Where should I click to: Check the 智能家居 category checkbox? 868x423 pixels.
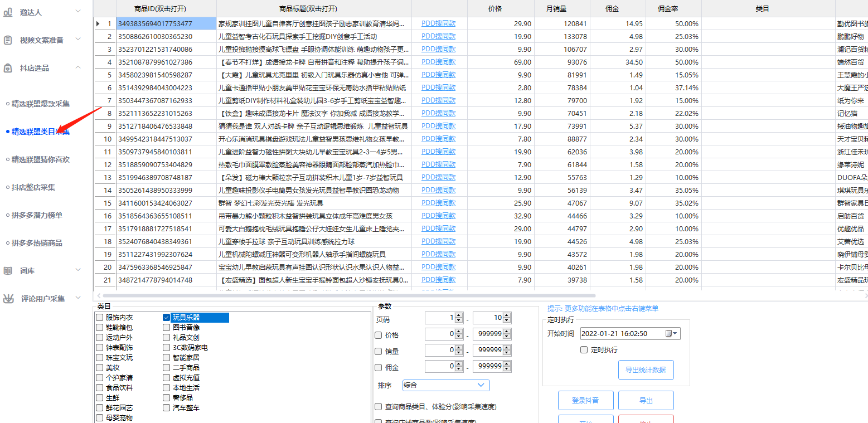[166, 357]
